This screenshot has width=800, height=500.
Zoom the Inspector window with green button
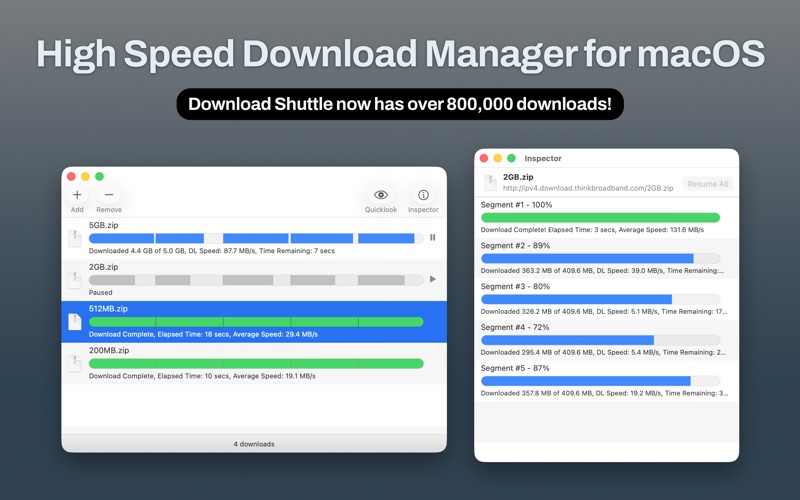[x=512, y=158]
